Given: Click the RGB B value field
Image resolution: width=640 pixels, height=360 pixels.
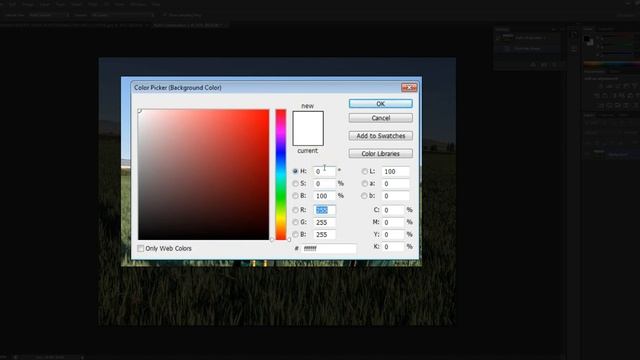Looking at the screenshot, I should pos(324,234).
